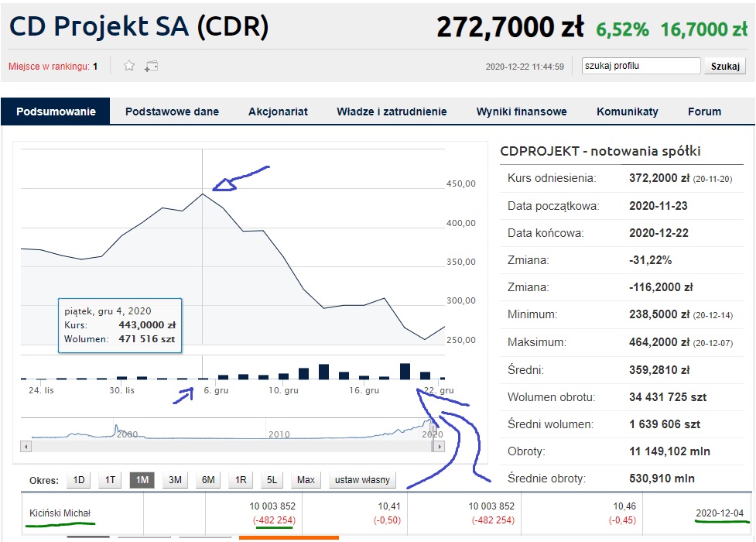Click the Zmiana value -31,22%

click(650, 260)
